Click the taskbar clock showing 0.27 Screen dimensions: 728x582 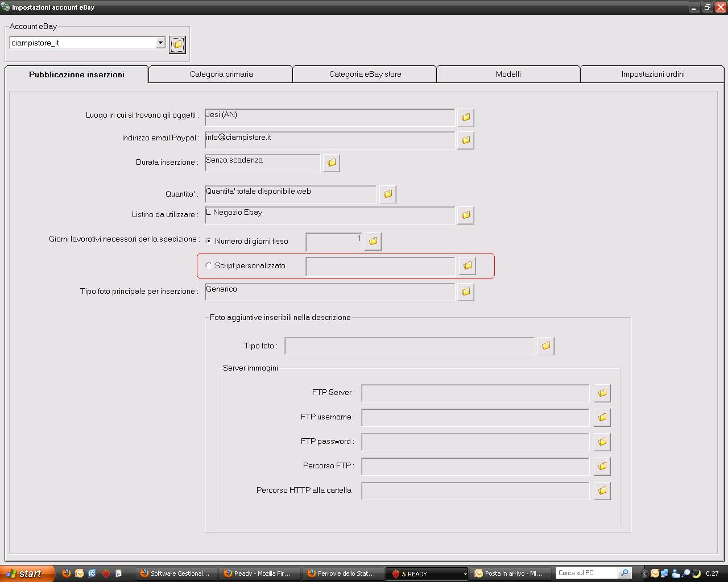tap(712, 573)
